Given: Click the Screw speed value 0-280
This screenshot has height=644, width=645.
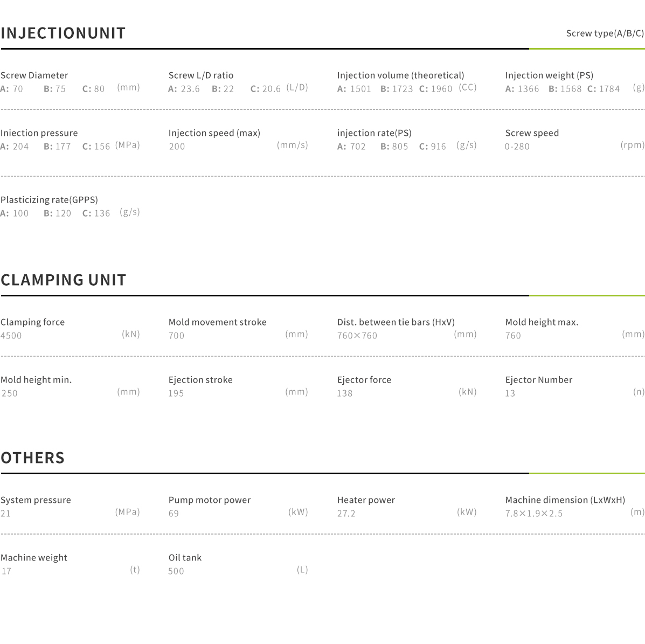Looking at the screenshot, I should [x=517, y=147].
